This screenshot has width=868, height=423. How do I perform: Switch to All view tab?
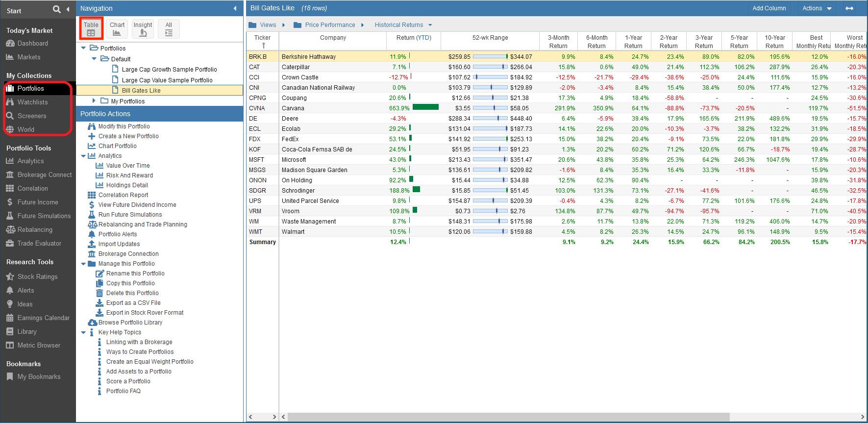click(x=169, y=29)
